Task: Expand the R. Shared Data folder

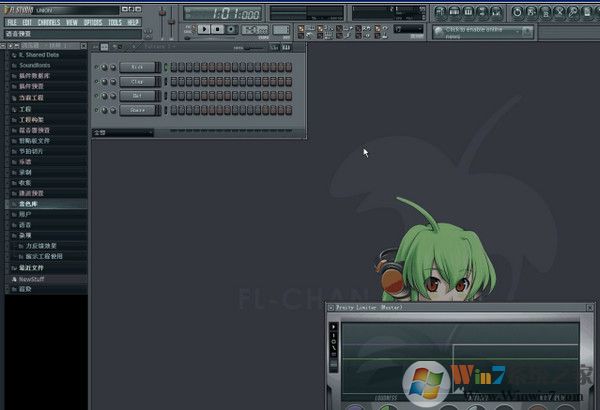Action: (x=15, y=55)
